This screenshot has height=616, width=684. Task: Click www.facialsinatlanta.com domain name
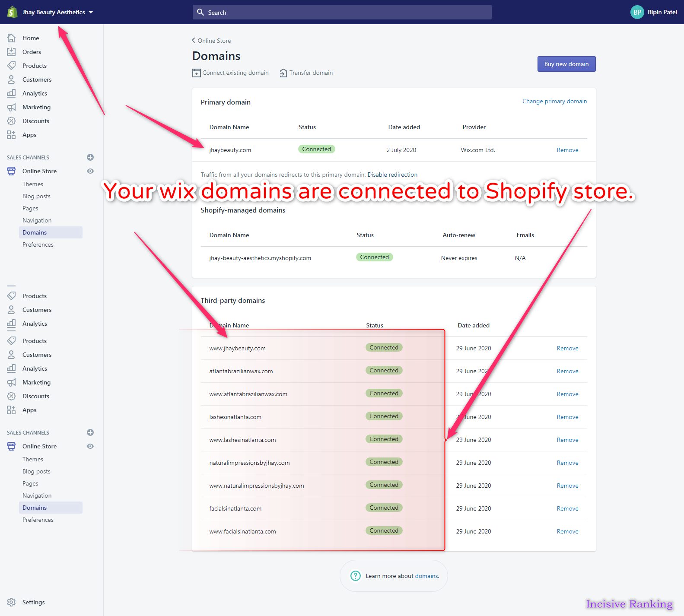tap(242, 531)
